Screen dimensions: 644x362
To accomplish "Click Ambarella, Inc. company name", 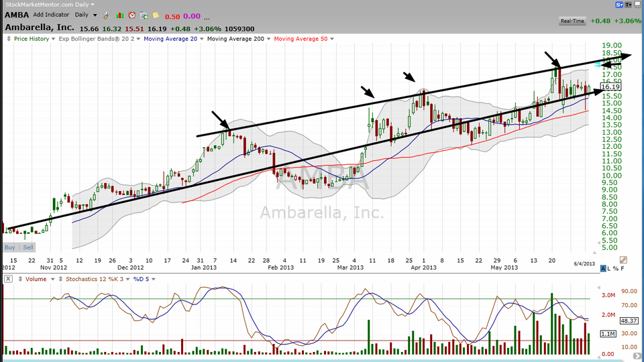I will 40,27.
